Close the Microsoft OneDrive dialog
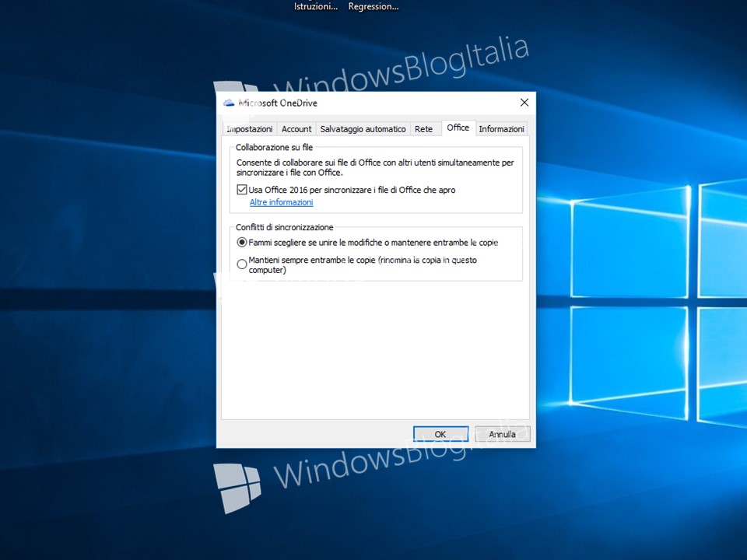The width and height of the screenshot is (747, 560). pos(524,103)
